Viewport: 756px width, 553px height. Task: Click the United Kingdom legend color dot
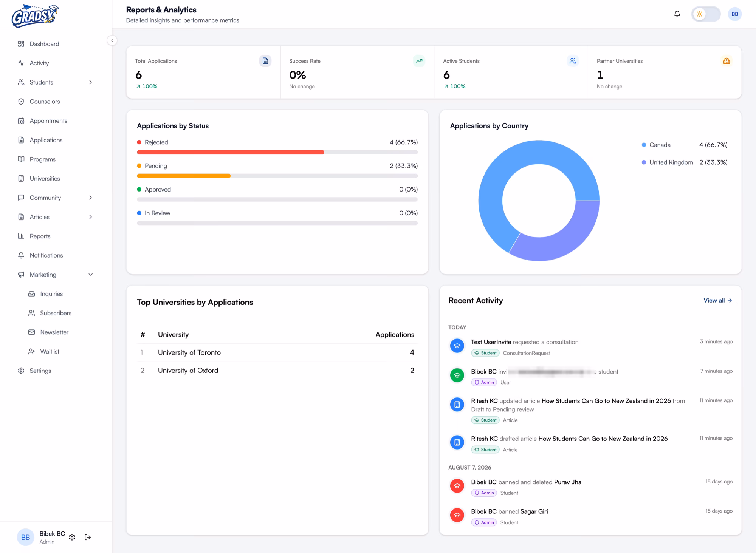coord(644,162)
